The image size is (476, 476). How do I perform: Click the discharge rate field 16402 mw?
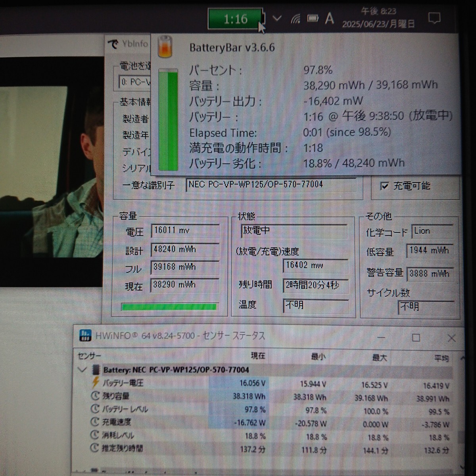click(x=316, y=265)
